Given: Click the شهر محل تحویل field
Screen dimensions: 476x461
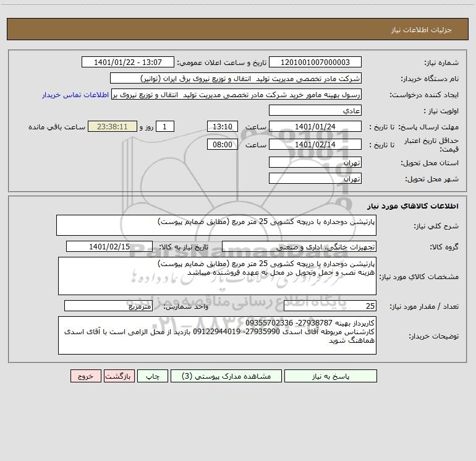Looking at the screenshot, I should point(315,178).
